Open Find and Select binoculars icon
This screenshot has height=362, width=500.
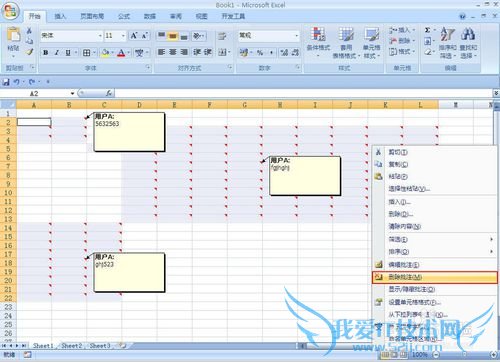point(468,34)
